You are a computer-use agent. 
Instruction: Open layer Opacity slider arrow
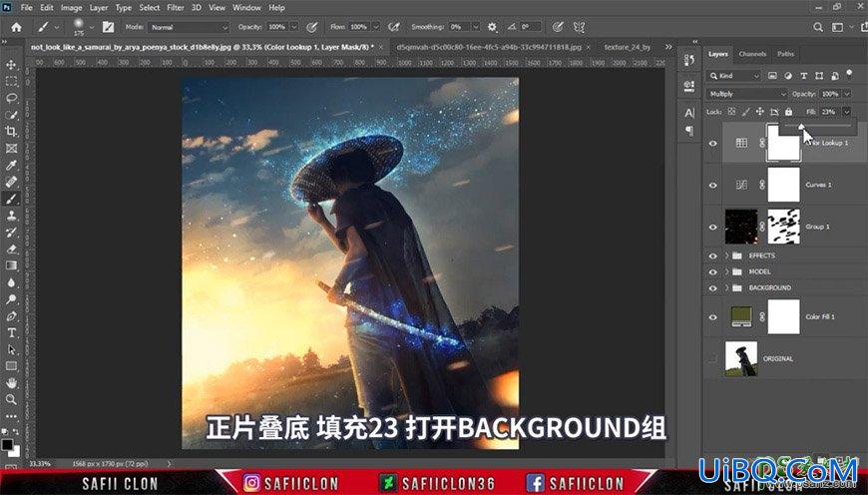click(846, 94)
